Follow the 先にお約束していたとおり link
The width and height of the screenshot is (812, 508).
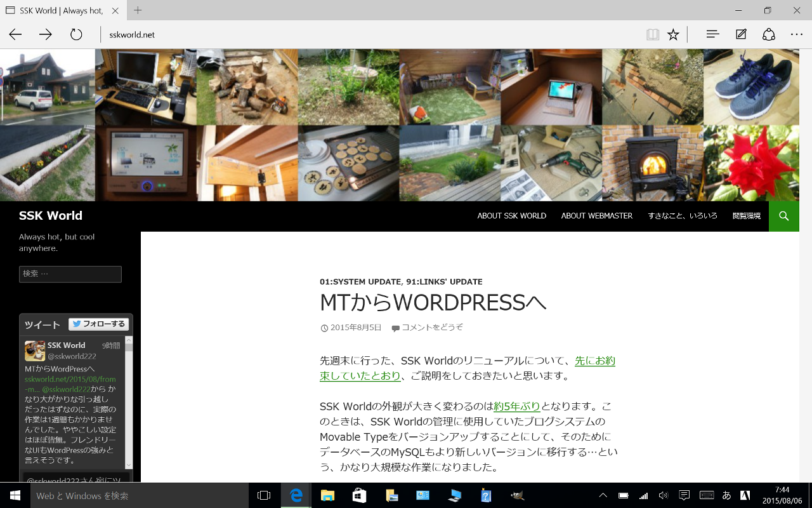(468, 368)
